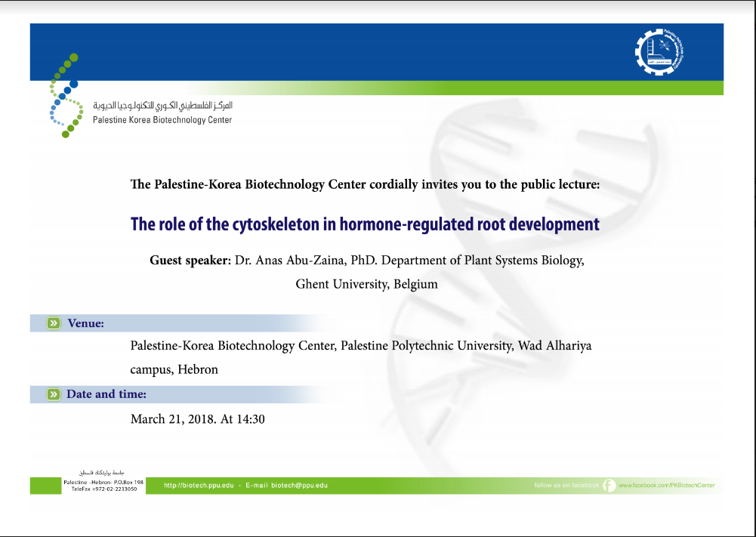
Task: Click the 'Venue:' heading
Action: pyautogui.click(x=86, y=323)
